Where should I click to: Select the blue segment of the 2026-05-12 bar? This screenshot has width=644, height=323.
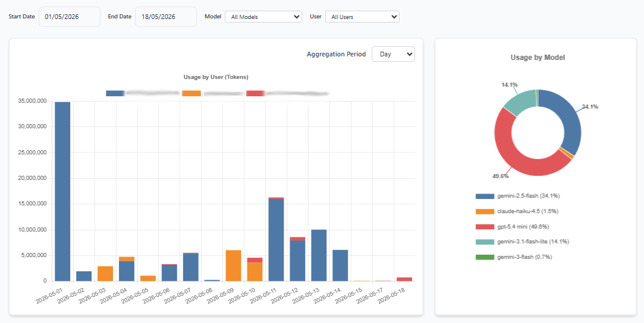pos(297,261)
